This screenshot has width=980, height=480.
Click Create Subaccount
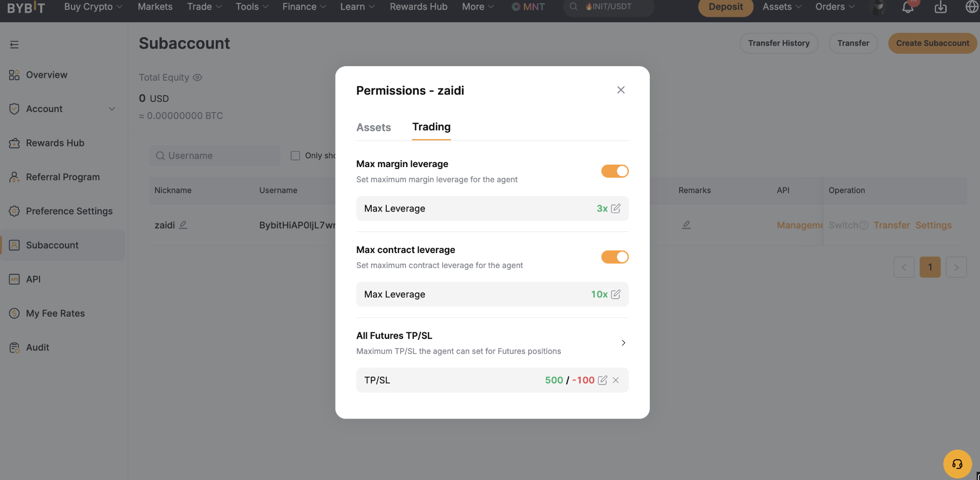pos(933,43)
